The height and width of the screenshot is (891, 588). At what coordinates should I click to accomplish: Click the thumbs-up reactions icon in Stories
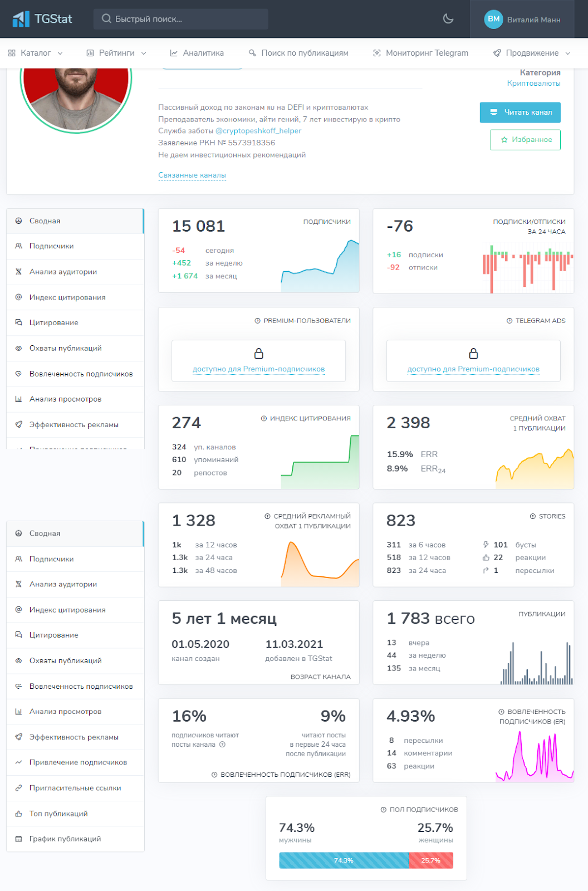pos(486,557)
